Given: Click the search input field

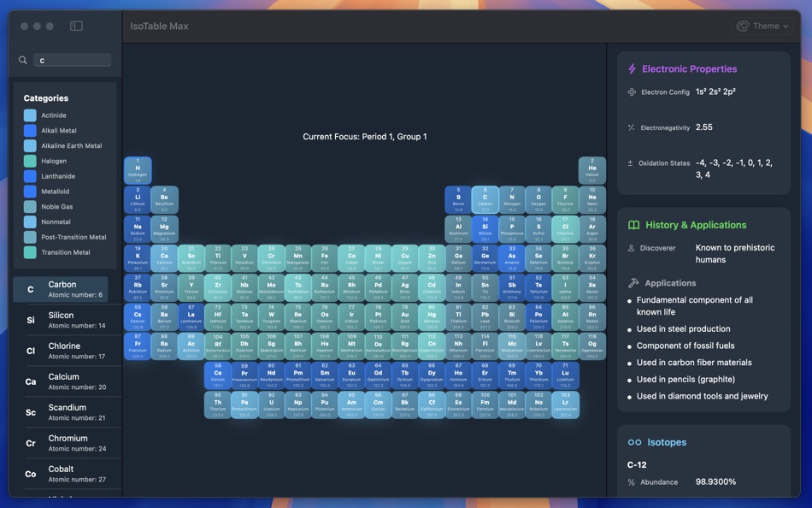Looking at the screenshot, I should (x=72, y=60).
